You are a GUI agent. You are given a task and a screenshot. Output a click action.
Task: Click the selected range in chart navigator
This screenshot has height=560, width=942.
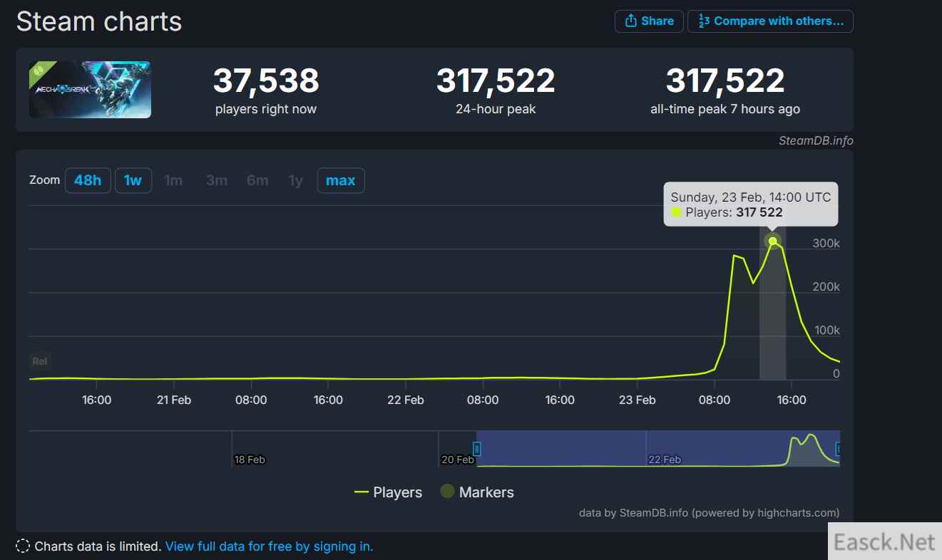(656, 449)
